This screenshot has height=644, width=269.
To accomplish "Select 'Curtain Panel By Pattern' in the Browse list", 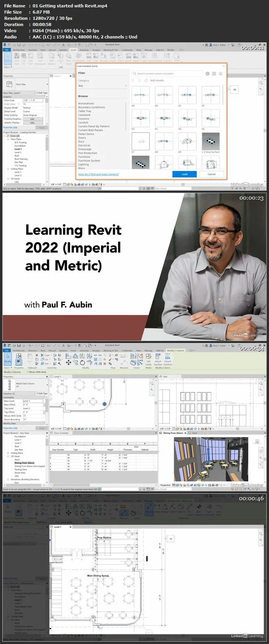I will click(94, 126).
